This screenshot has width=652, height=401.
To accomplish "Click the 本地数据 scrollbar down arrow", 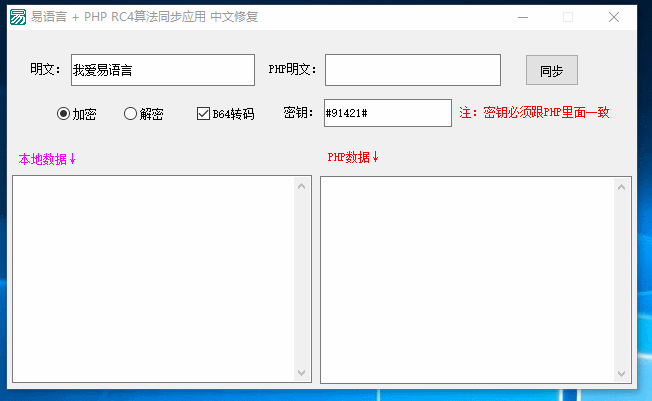I will click(x=302, y=373).
